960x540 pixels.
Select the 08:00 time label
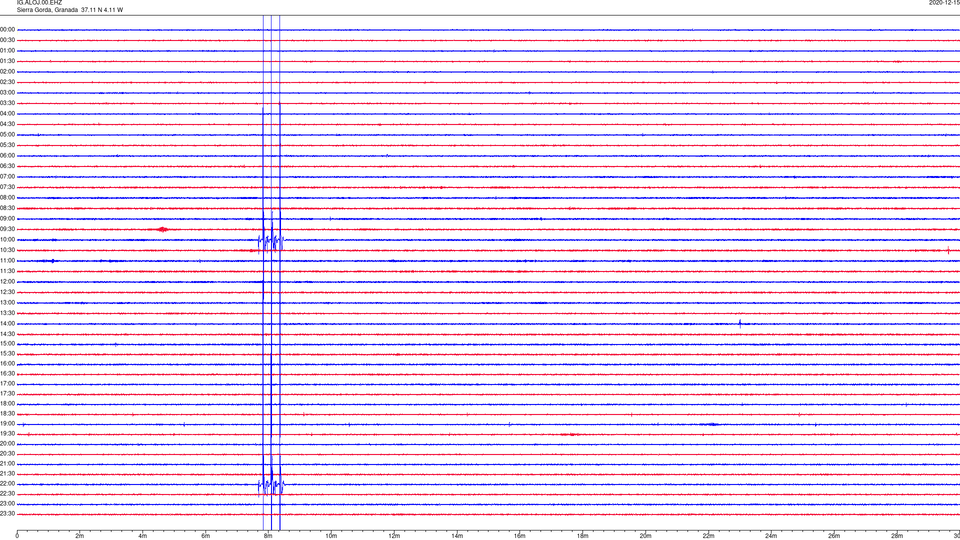coord(7,197)
